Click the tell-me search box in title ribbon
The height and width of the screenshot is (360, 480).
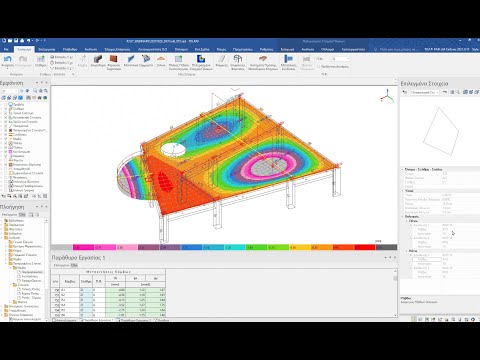click(x=397, y=49)
